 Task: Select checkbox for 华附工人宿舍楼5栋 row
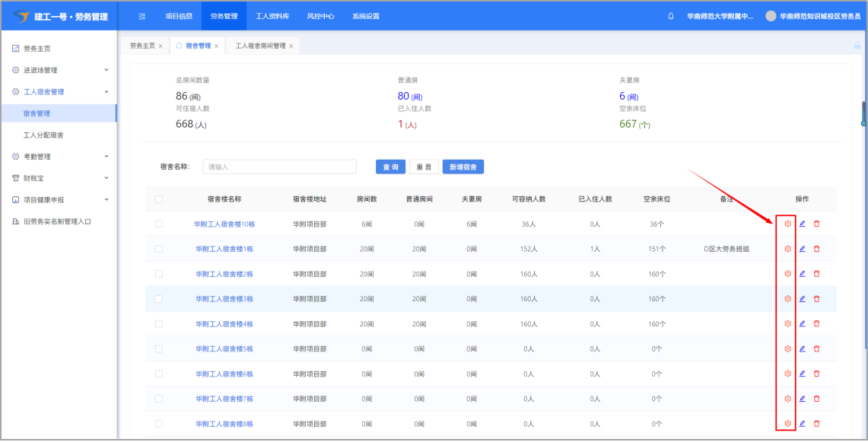(158, 349)
